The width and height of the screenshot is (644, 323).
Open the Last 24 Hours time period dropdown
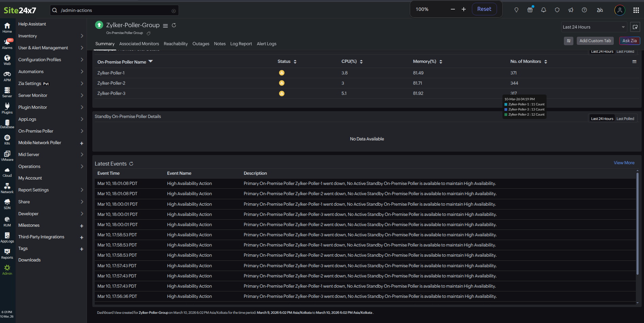click(x=593, y=27)
